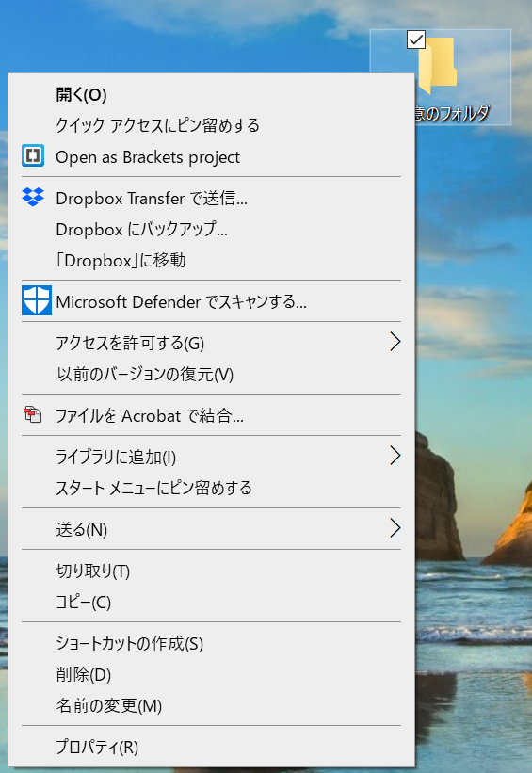Choose 「Dropbox」に移動 menu entry
Viewport: 532px width, 773px height.
[x=212, y=260]
